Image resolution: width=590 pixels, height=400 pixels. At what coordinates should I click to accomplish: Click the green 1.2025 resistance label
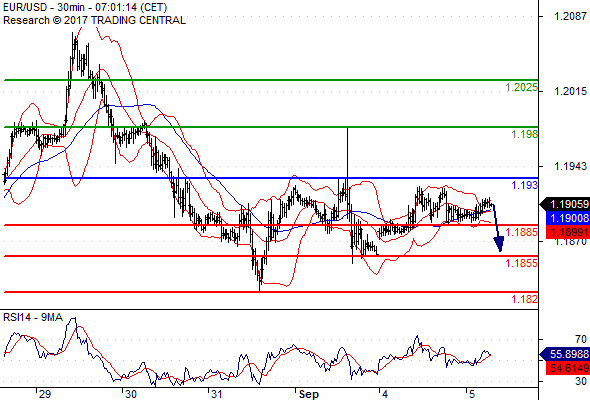(x=521, y=87)
